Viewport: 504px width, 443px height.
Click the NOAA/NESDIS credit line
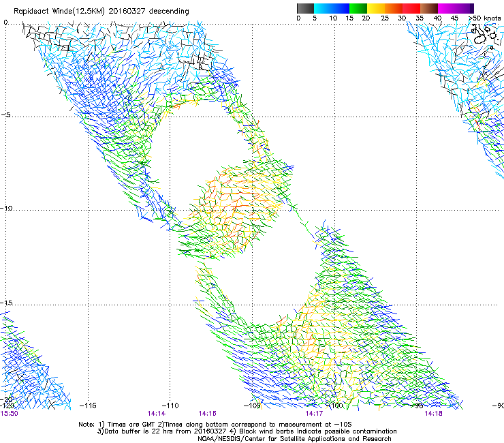click(x=294, y=438)
